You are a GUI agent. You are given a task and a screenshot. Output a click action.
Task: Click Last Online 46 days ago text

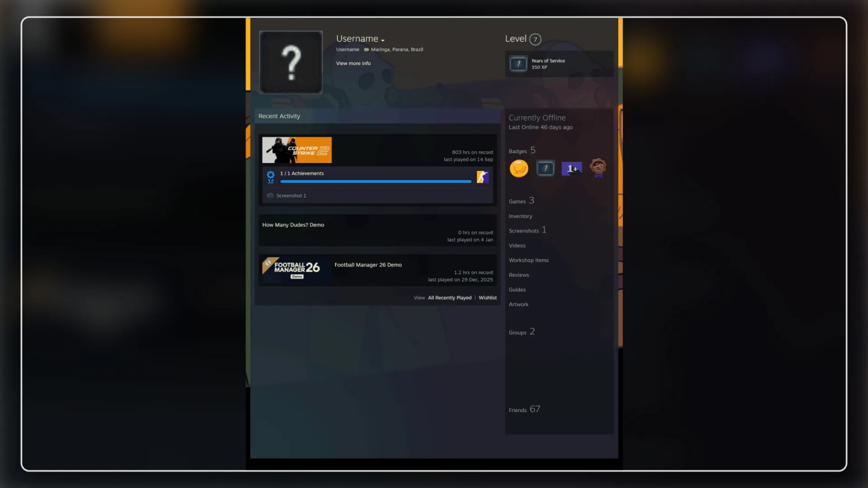click(x=541, y=127)
